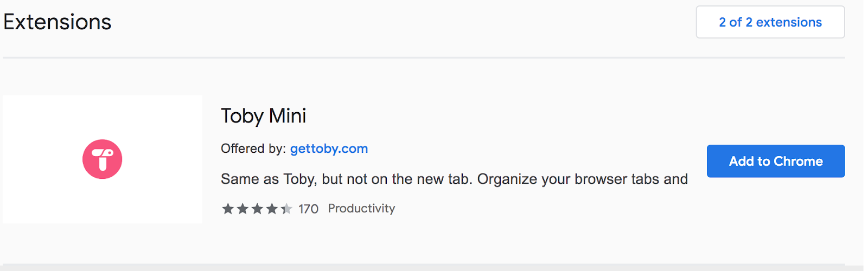
Task: Click the pink Toby logo icon
Action: click(x=102, y=159)
